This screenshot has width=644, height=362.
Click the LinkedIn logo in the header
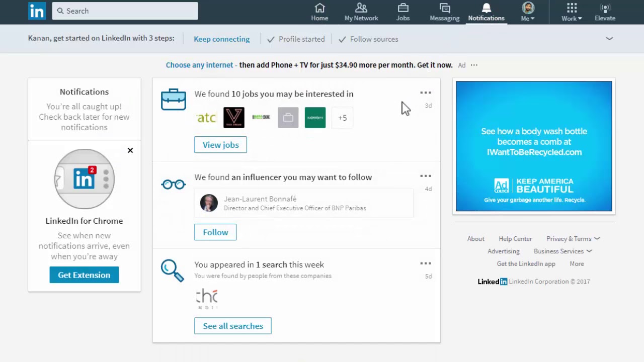click(x=37, y=11)
